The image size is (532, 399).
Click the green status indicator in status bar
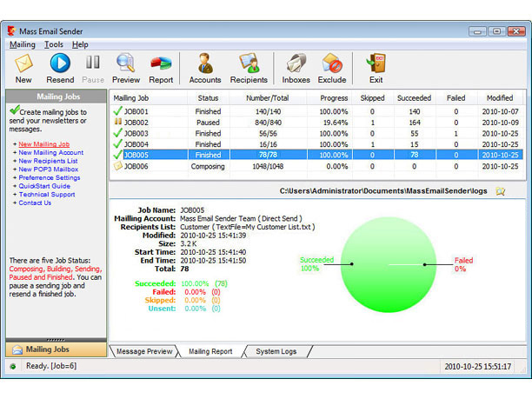click(x=13, y=367)
